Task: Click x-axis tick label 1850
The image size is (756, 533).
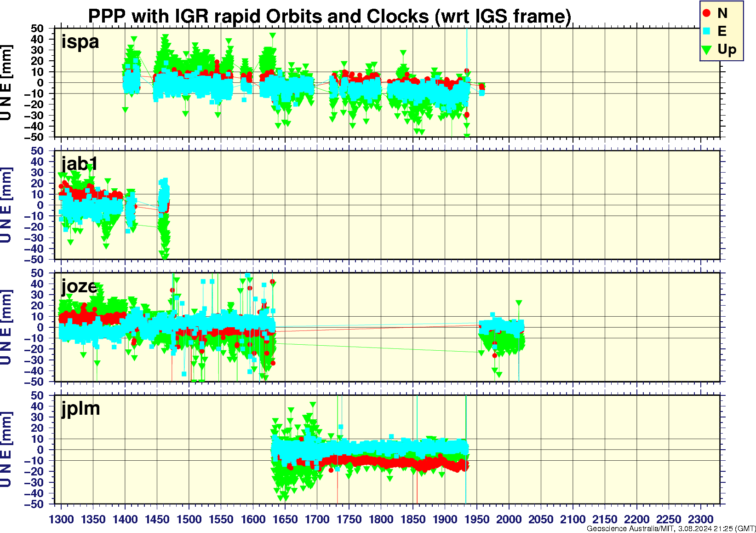Action: pos(413,520)
